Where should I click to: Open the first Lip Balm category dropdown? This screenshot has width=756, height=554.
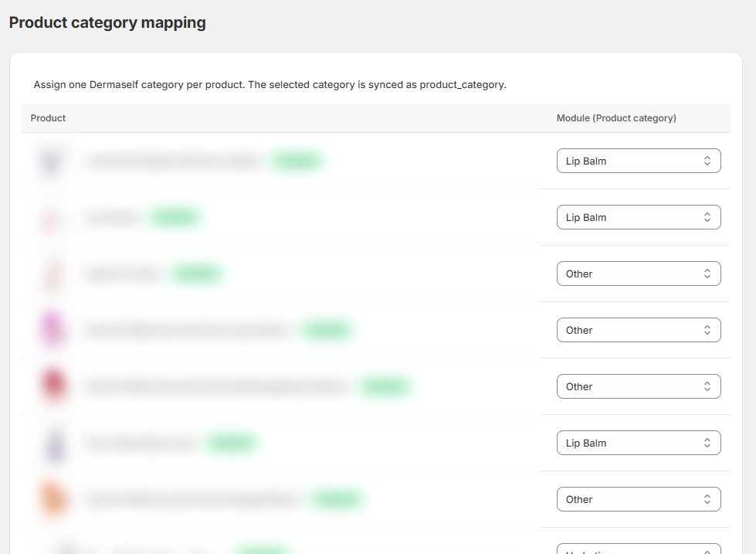(639, 161)
